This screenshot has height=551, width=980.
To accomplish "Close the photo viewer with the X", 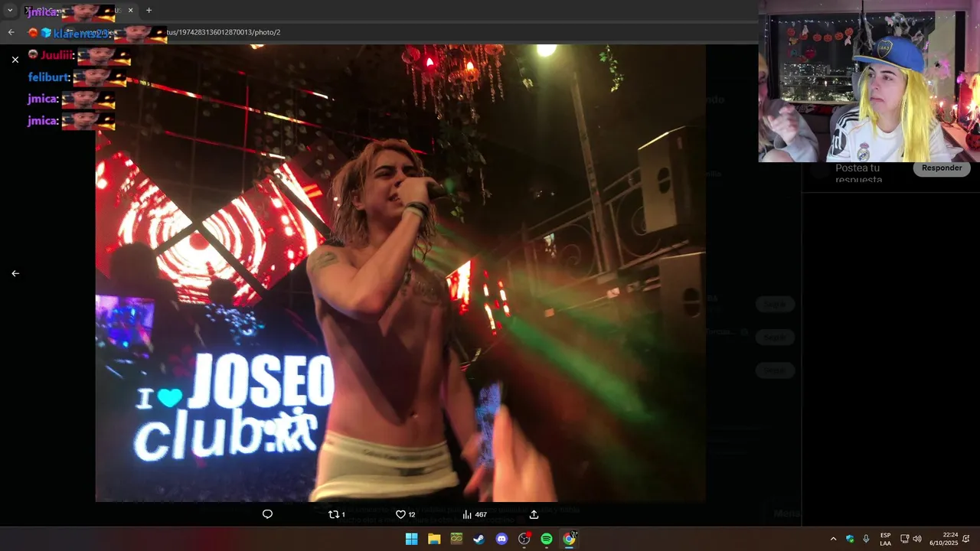I will point(15,59).
